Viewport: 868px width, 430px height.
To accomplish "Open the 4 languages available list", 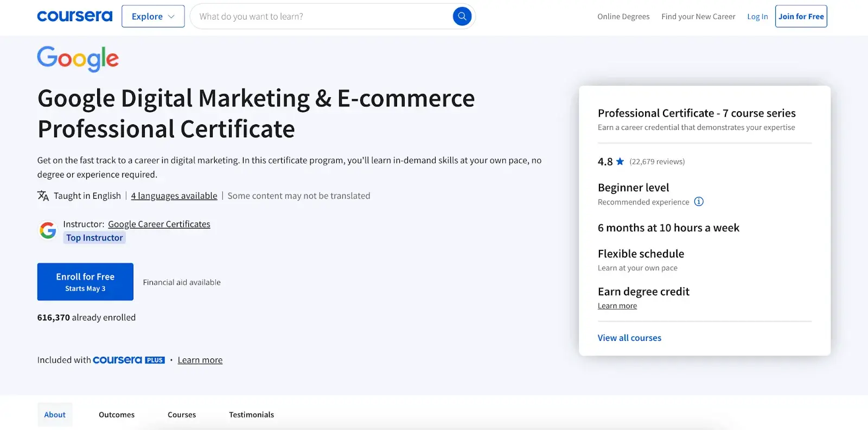I will (174, 196).
